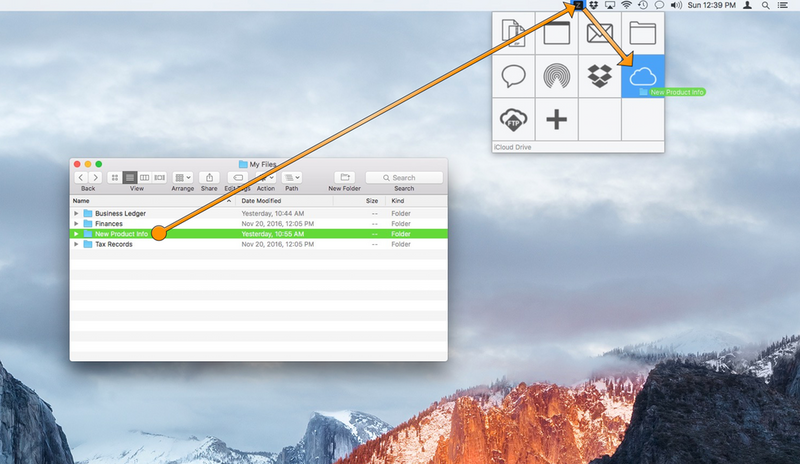The width and height of the screenshot is (800, 464).
Task: Click 'Yesterday, 10:55 AM' date cell
Action: (x=272, y=234)
